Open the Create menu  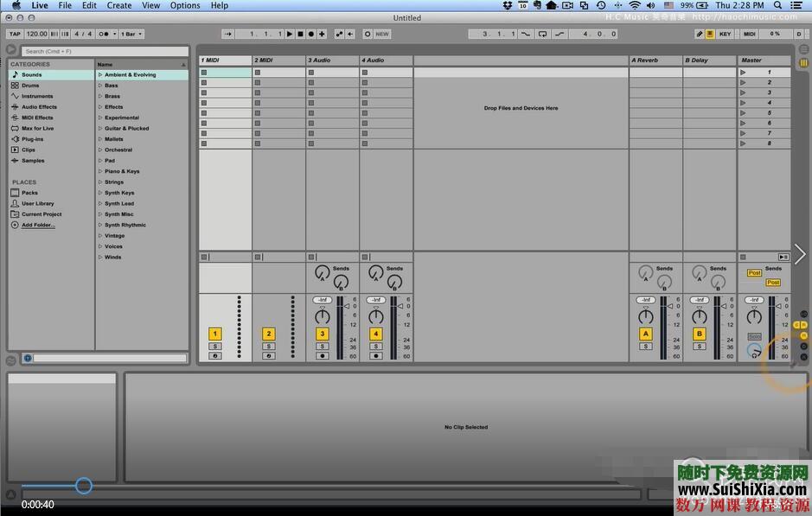[118, 5]
